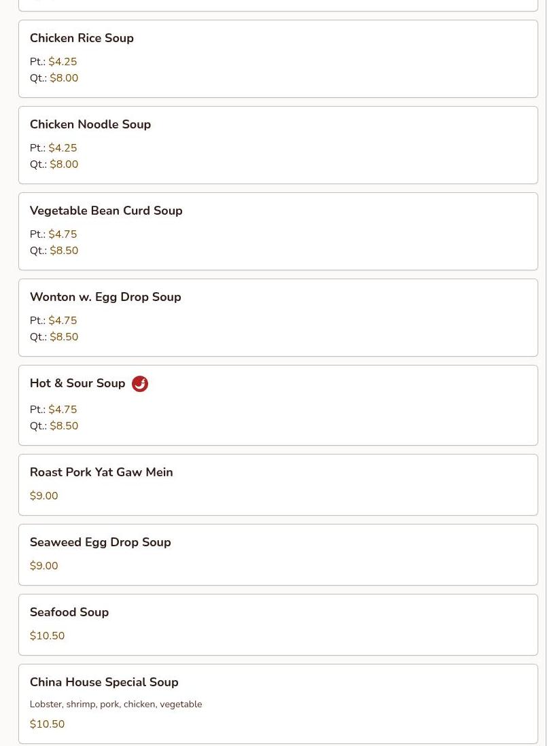This screenshot has width=560, height=746.
Task: Click Chicken Noodle Soup quart price
Action: tap(64, 164)
